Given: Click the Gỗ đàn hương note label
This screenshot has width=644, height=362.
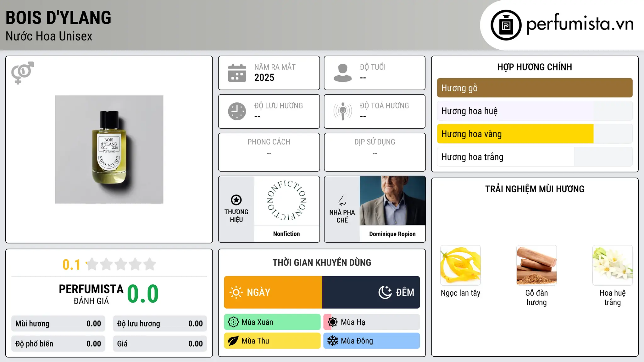Looking at the screenshot, I should (x=536, y=298).
